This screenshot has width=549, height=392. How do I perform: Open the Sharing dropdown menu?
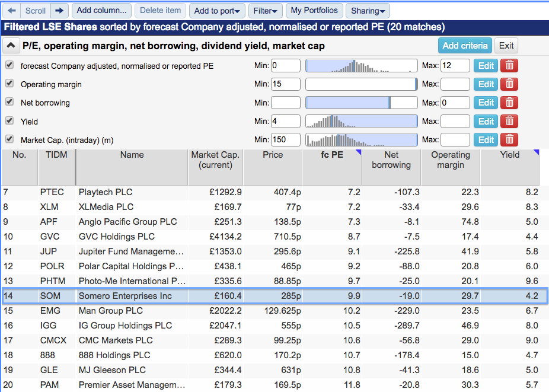point(368,11)
